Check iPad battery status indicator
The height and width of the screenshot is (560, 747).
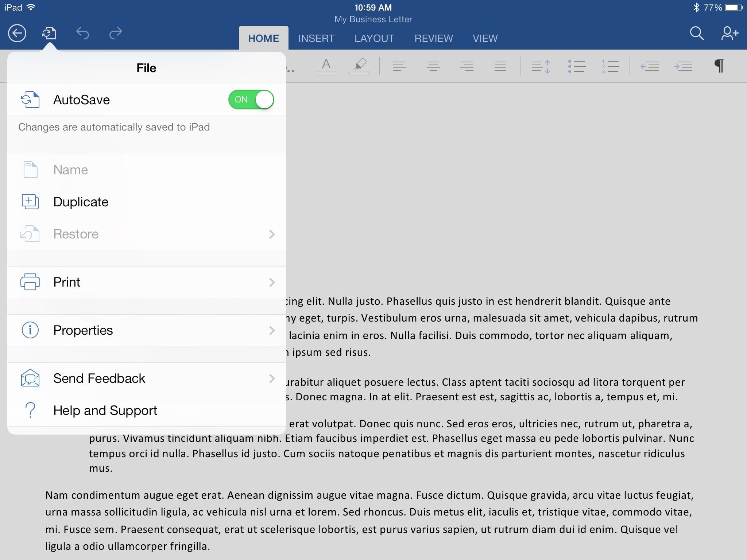click(x=732, y=7)
